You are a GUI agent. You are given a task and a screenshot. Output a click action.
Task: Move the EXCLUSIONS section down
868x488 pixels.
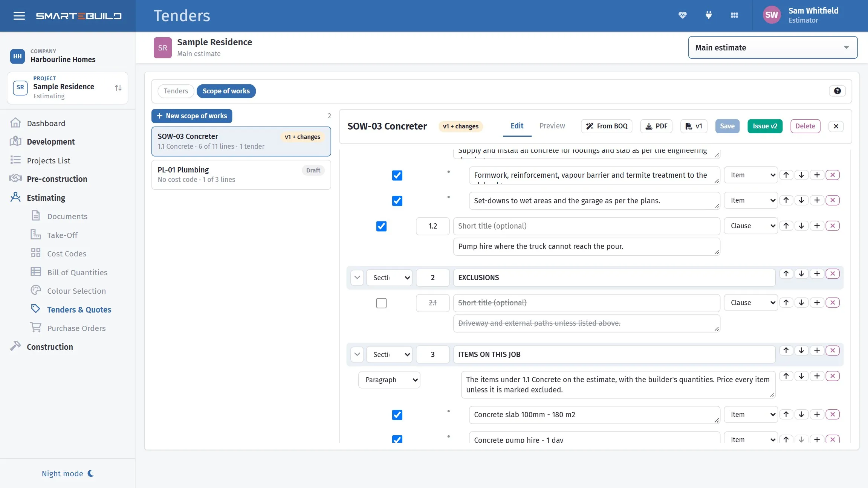(801, 274)
